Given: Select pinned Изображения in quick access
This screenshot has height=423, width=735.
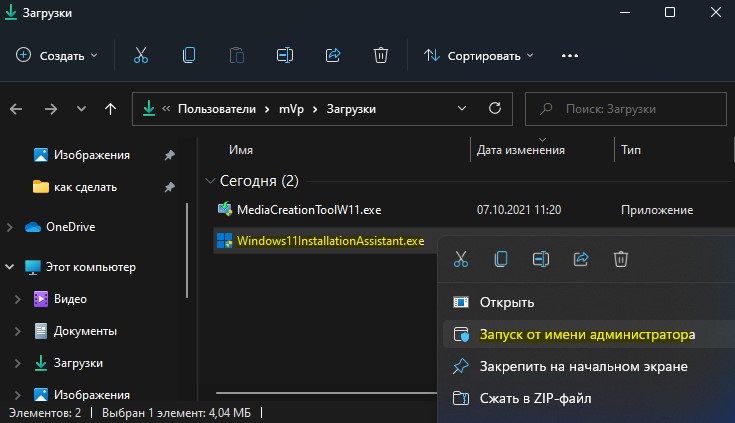Looking at the screenshot, I should (x=91, y=155).
